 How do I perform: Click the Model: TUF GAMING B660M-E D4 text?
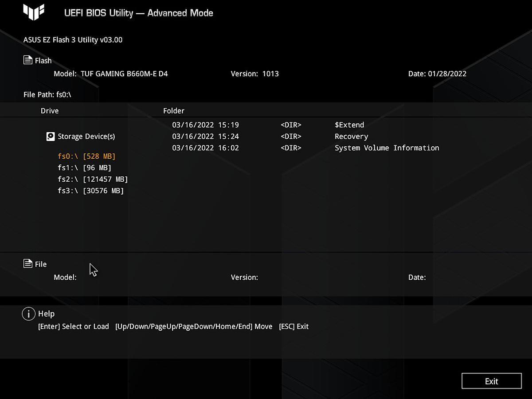pos(111,74)
